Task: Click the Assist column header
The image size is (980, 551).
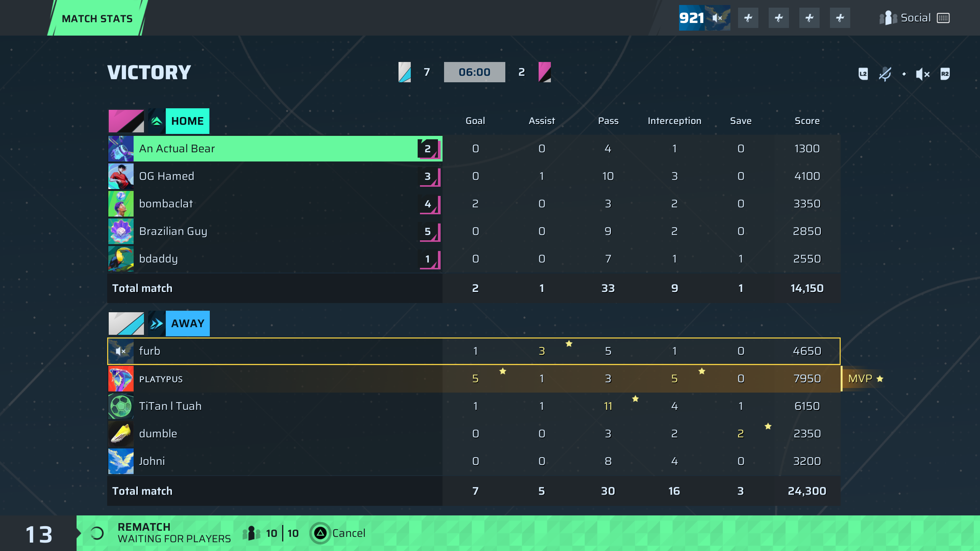Action: 542,121
